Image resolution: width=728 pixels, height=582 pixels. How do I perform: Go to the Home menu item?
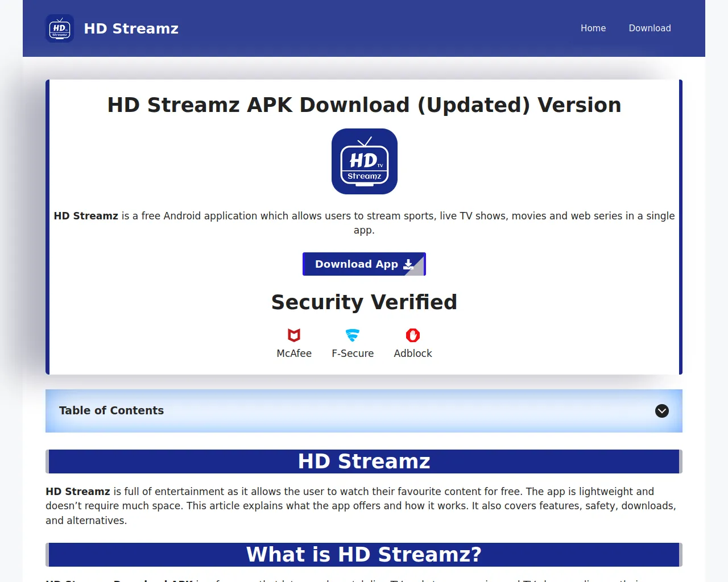tap(593, 28)
